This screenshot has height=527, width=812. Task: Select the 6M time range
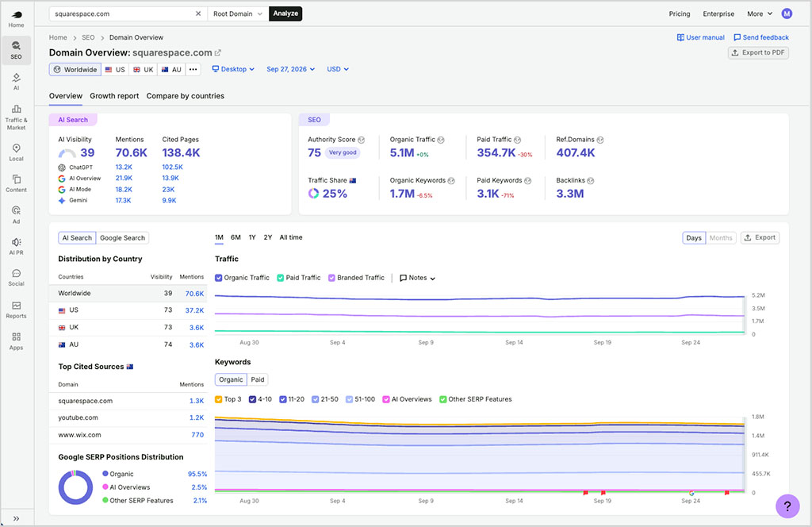(236, 237)
